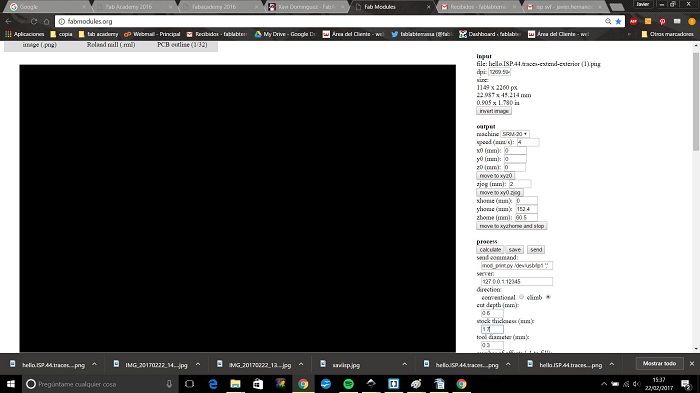Click move to xyzhome and stop button
The image size is (700, 393).
pyautogui.click(x=512, y=226)
